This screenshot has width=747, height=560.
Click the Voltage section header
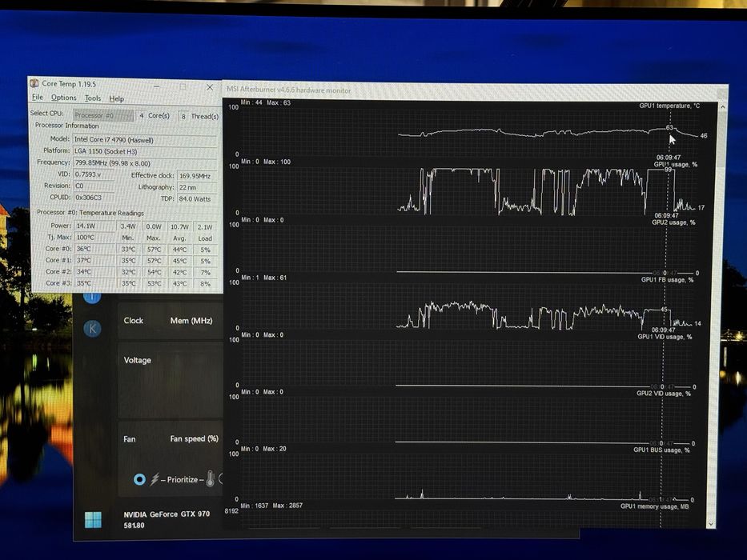click(137, 360)
